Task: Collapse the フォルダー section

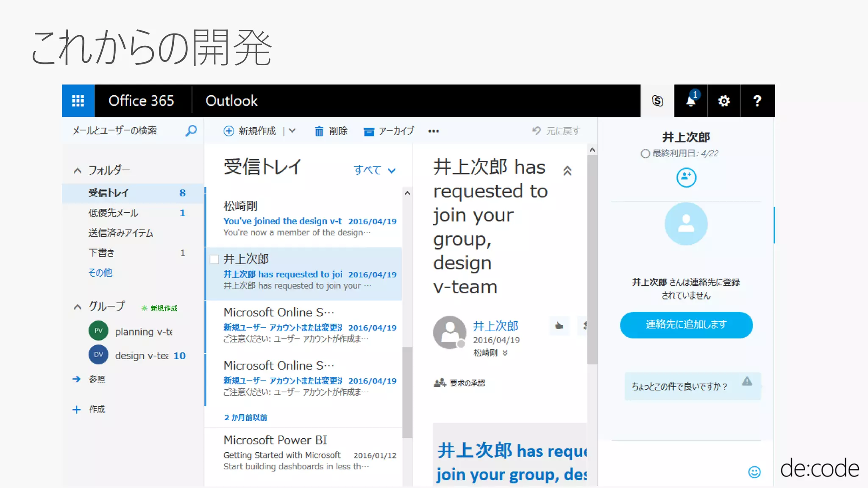Action: click(x=78, y=171)
